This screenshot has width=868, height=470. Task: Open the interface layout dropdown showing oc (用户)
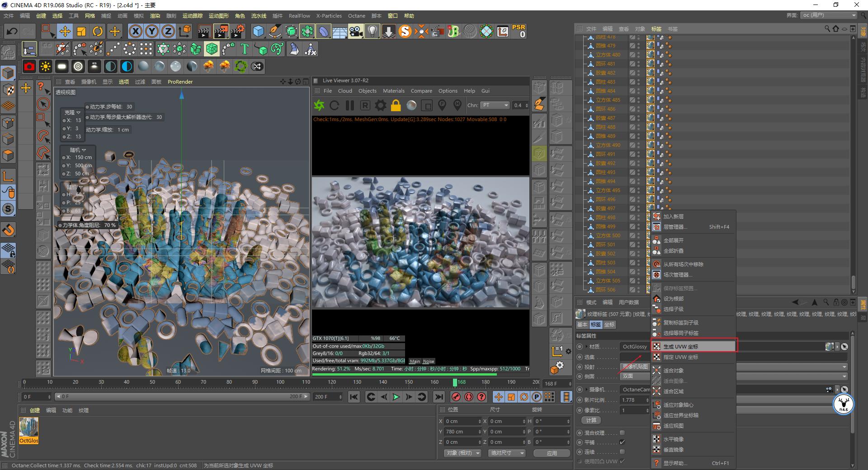tap(829, 15)
